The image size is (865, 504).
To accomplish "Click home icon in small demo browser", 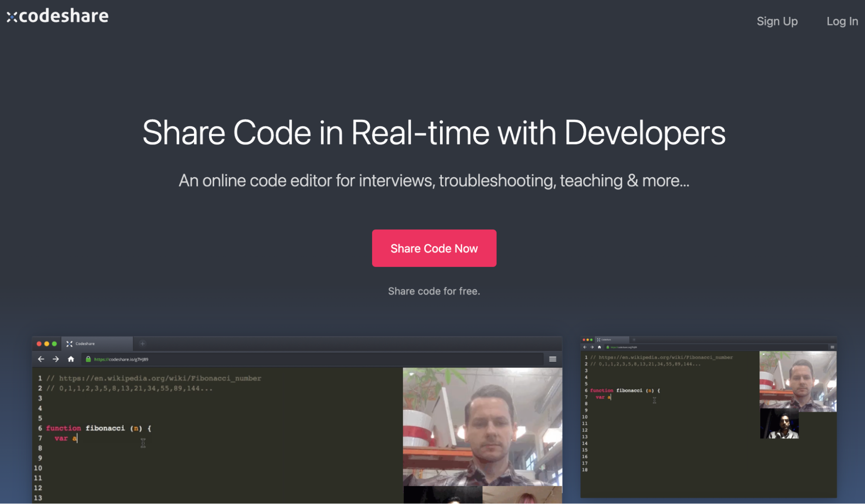I will (599, 347).
